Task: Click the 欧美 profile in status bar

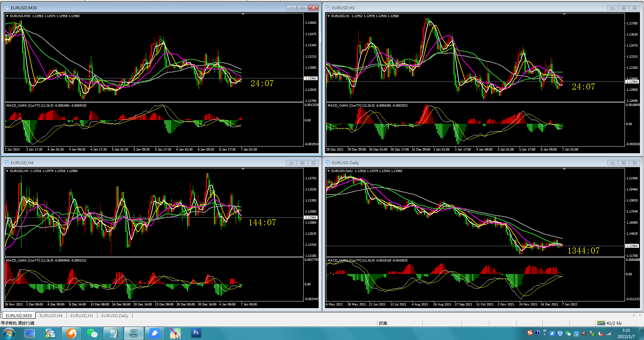Action: 383,323
